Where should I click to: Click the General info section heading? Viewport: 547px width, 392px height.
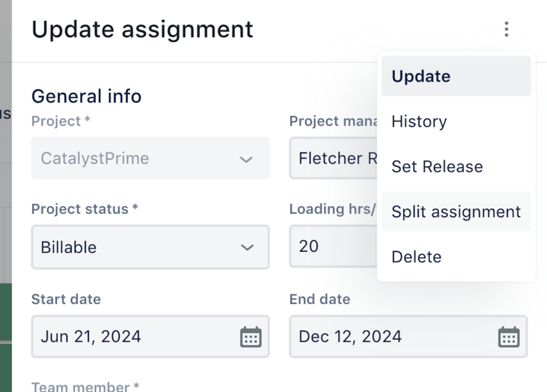pos(86,96)
